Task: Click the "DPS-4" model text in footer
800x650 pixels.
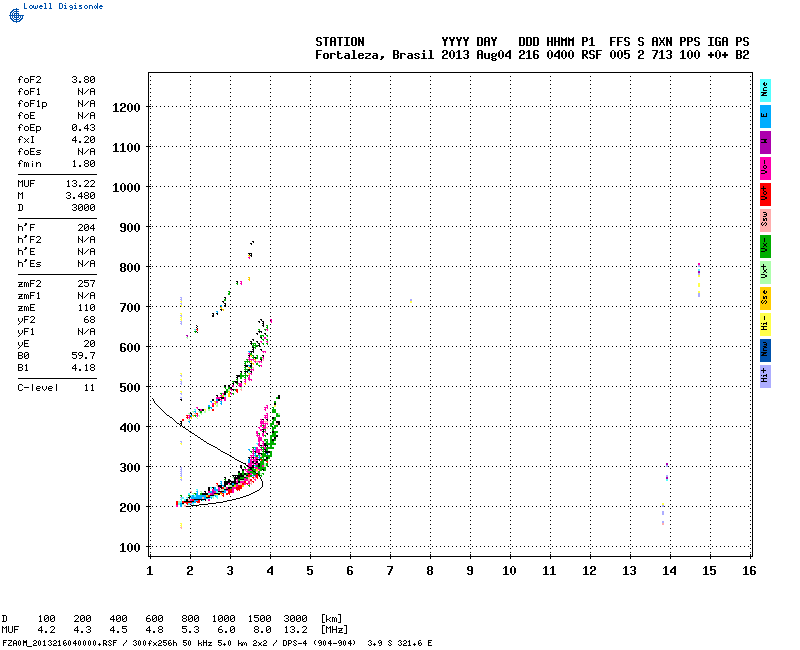Action: (296, 643)
